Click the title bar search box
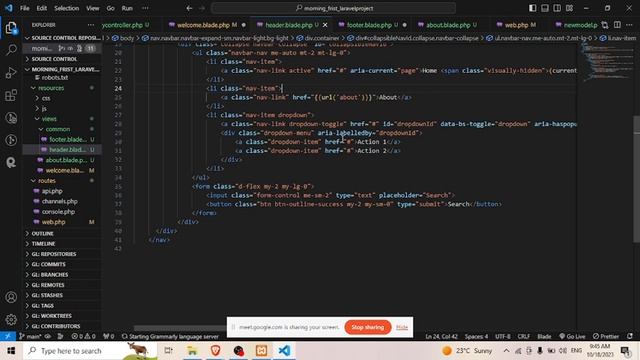 [333, 8]
